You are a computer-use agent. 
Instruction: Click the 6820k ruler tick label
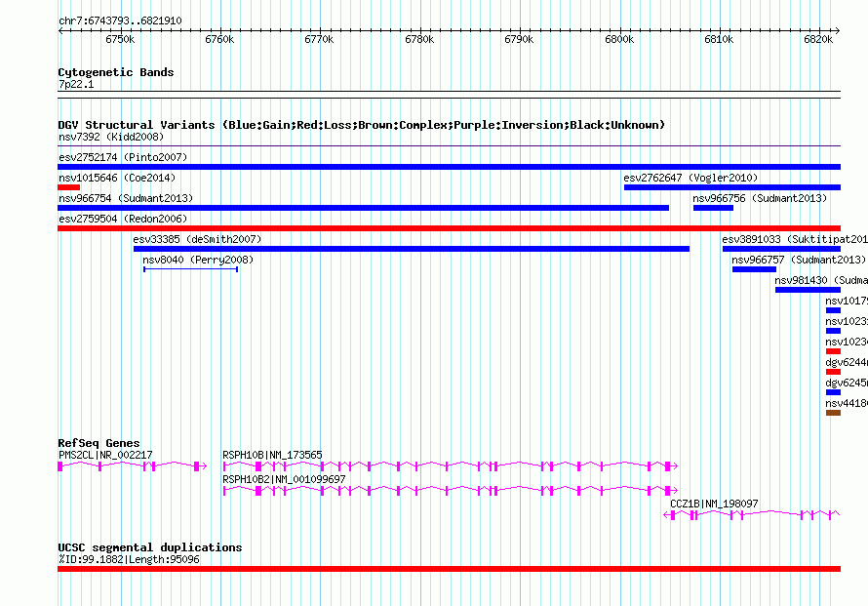click(x=818, y=39)
